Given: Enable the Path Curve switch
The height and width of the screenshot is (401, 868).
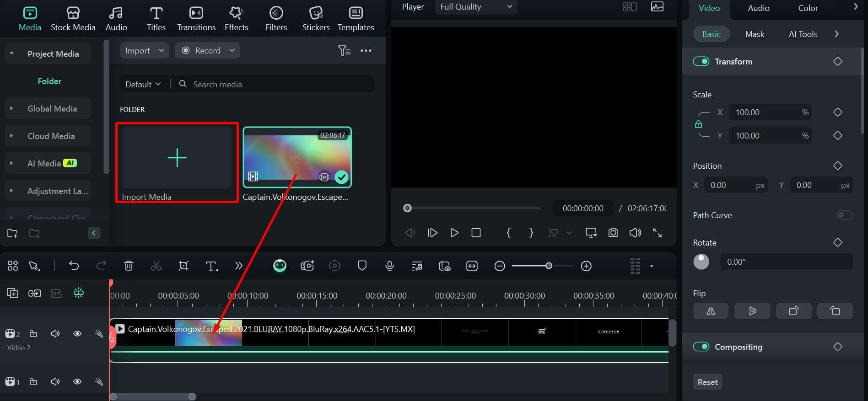Looking at the screenshot, I should coord(844,215).
